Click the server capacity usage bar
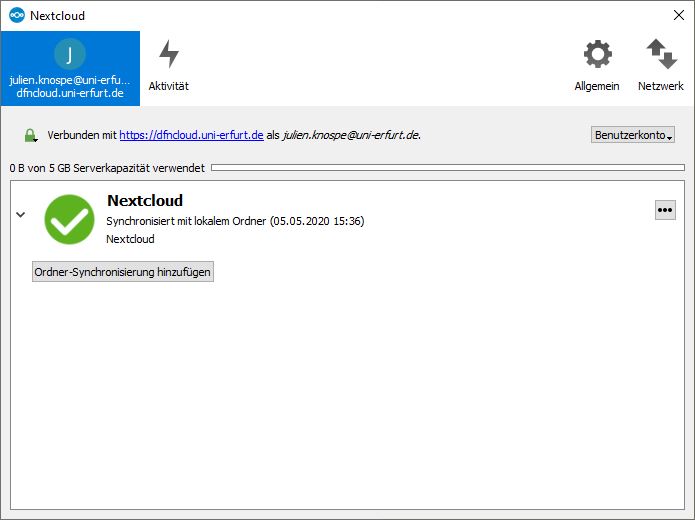This screenshot has height=520, width=695. point(447,167)
